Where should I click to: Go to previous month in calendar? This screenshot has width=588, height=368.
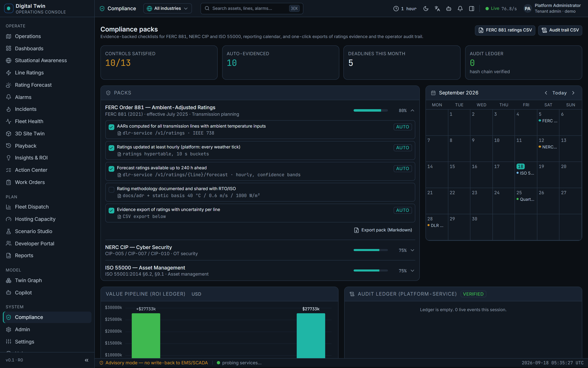click(x=546, y=93)
